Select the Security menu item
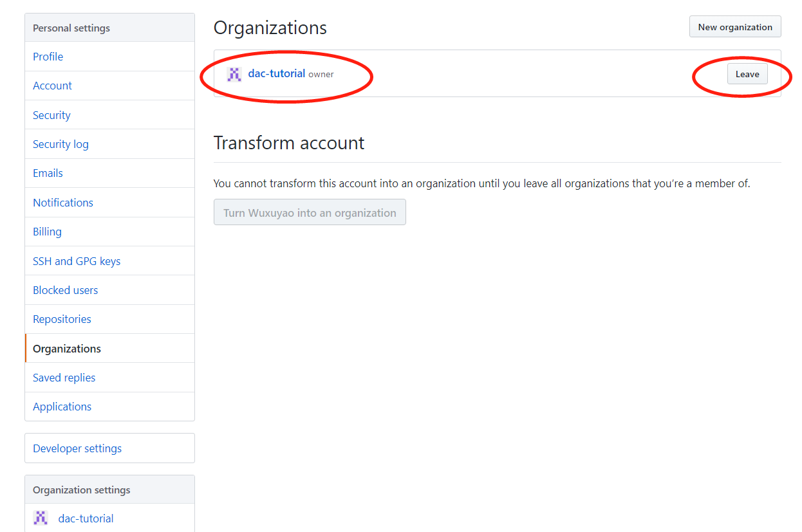The width and height of the screenshot is (802, 532). tap(51, 115)
